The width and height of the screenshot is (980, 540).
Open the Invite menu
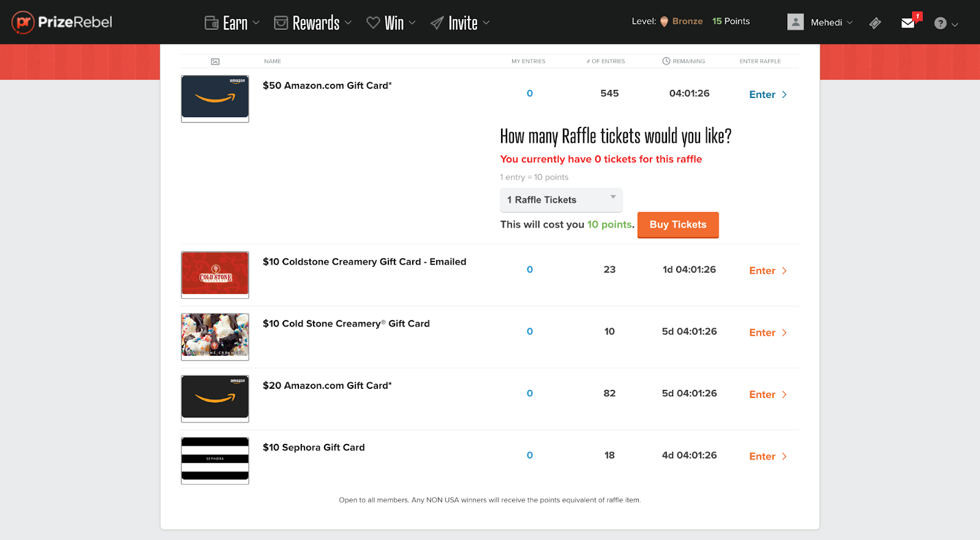pos(460,23)
